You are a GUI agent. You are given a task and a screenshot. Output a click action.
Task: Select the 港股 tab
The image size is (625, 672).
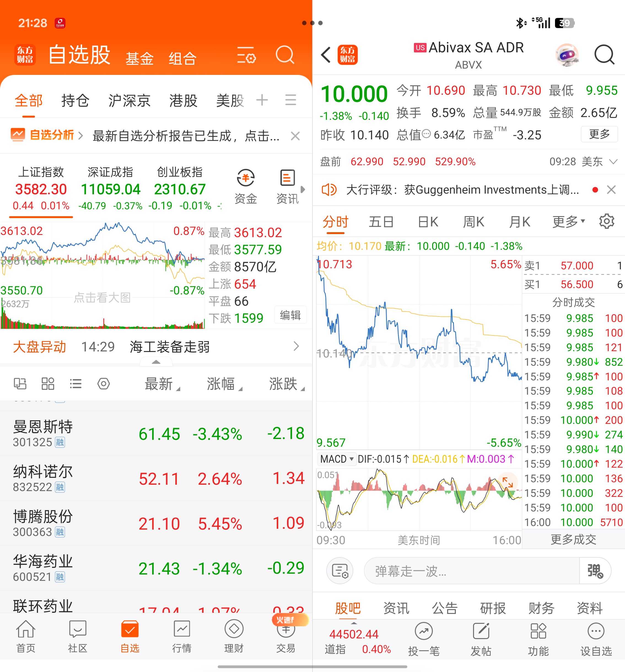click(183, 101)
